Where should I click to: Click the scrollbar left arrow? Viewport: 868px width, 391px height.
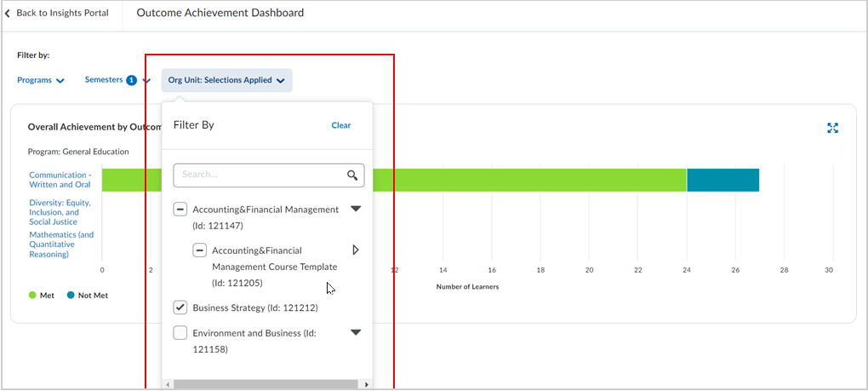pos(168,384)
